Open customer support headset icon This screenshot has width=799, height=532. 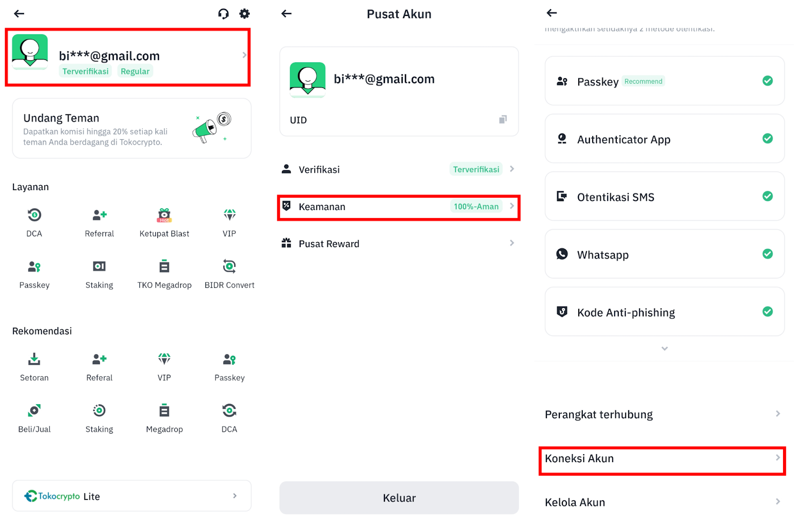[223, 13]
